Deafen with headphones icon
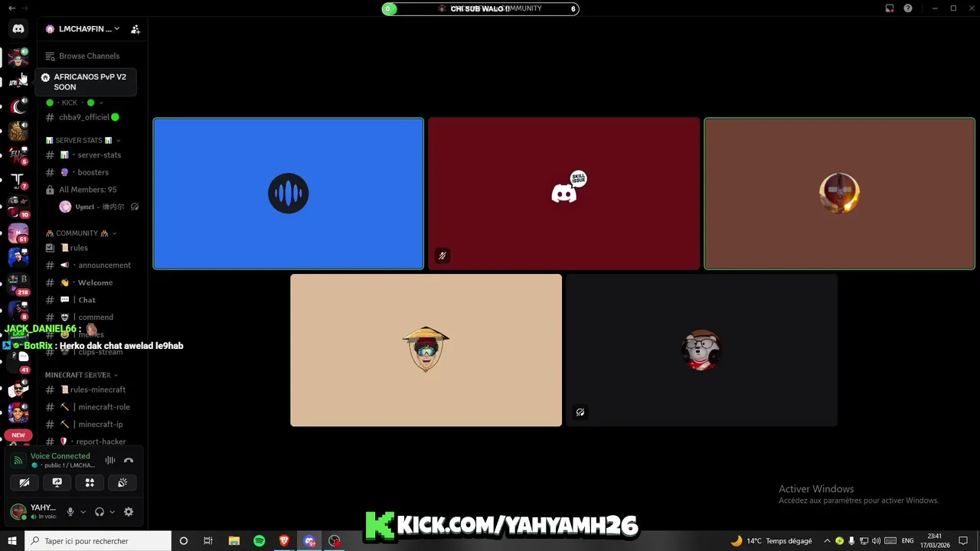 point(100,512)
